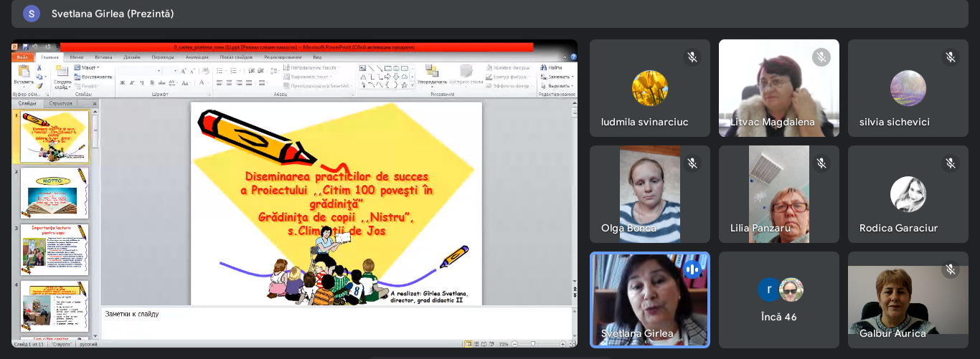
Task: Open the Design (Дизайн) ribbon tab
Action: coord(131,57)
